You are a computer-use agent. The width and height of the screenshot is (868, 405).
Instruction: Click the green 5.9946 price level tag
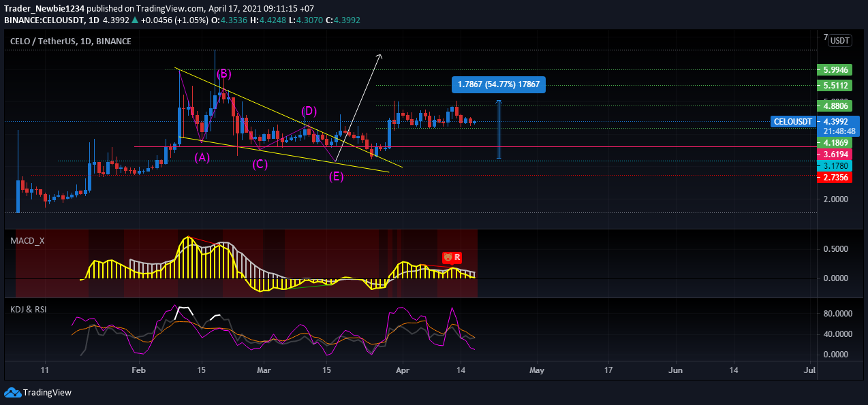pos(835,69)
